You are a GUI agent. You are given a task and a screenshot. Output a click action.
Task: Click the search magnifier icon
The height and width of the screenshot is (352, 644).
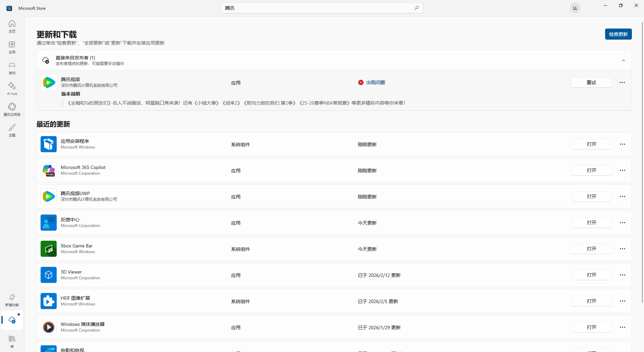pyautogui.click(x=417, y=8)
